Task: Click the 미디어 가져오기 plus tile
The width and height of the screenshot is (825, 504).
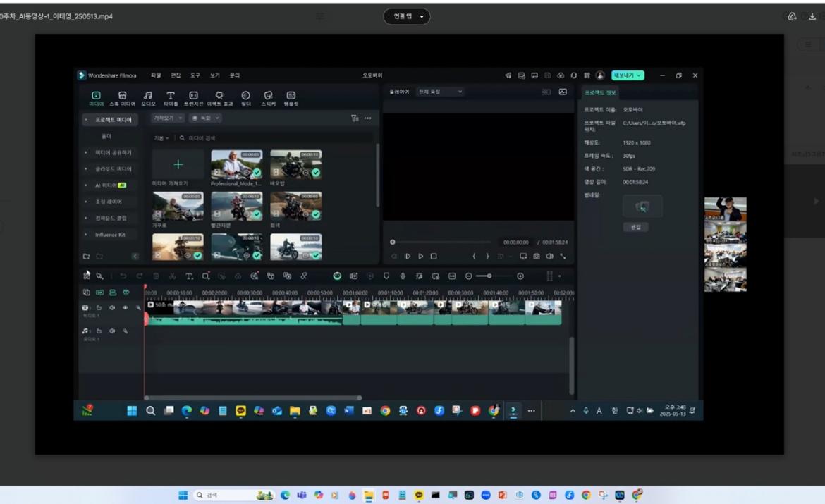Action: [178, 164]
